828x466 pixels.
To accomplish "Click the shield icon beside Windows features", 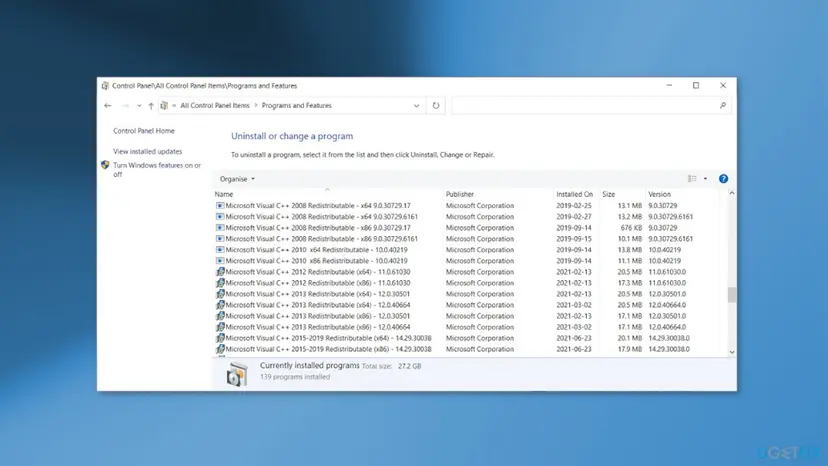I will click(x=105, y=165).
